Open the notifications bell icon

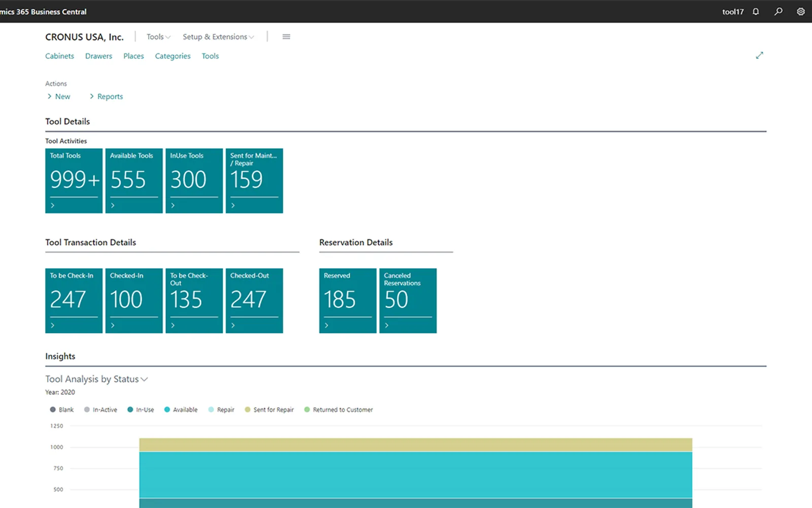[x=756, y=11]
